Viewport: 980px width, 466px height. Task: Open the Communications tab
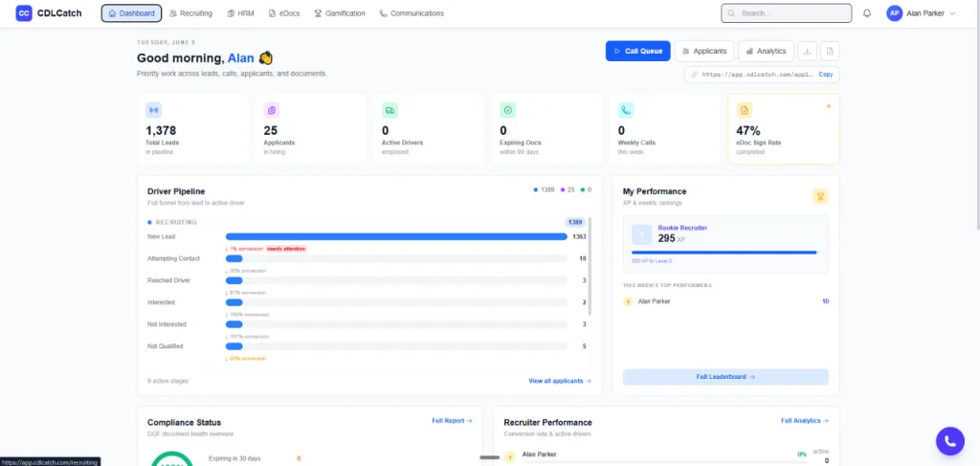(412, 13)
